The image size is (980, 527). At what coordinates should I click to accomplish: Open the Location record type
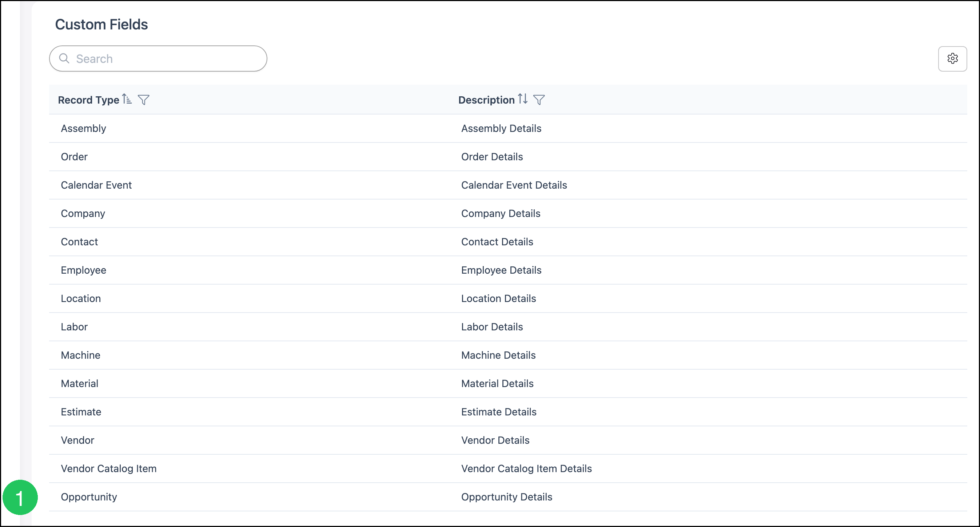[x=81, y=298]
